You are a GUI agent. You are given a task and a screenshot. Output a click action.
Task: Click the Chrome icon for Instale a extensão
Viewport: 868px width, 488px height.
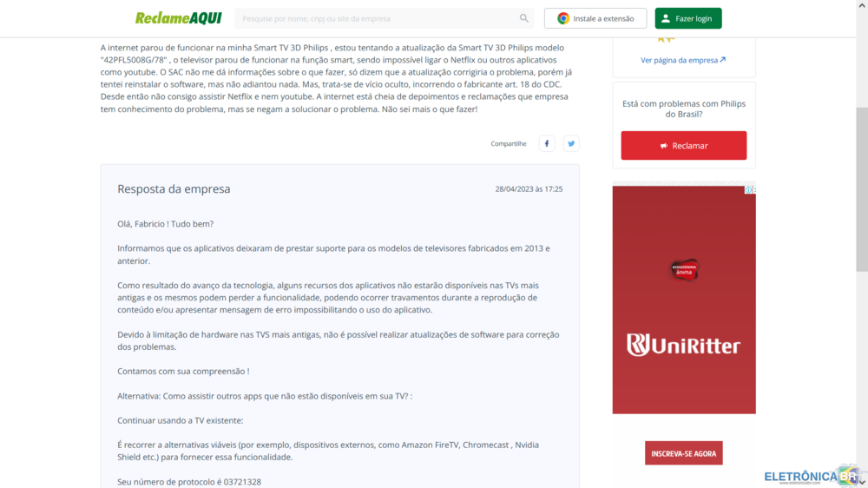click(x=563, y=18)
